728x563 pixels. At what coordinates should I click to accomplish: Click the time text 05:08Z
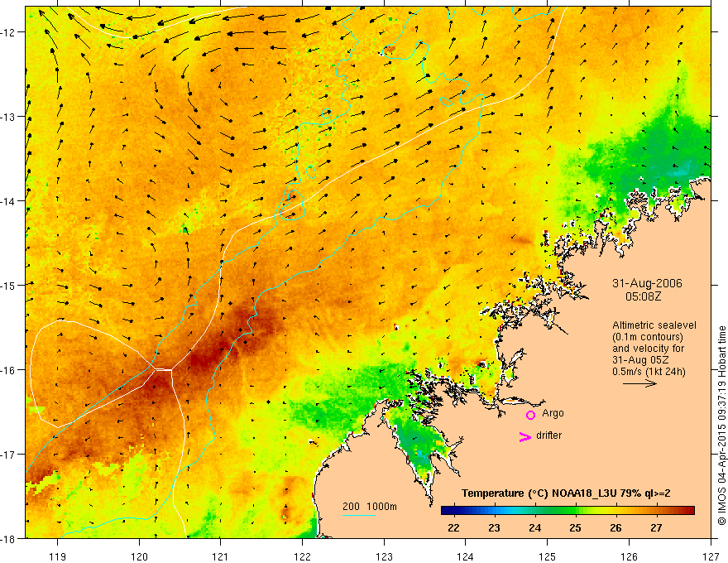643,296
